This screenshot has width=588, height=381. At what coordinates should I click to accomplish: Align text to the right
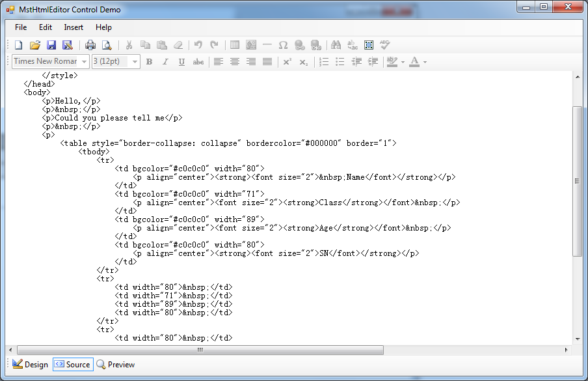point(251,62)
